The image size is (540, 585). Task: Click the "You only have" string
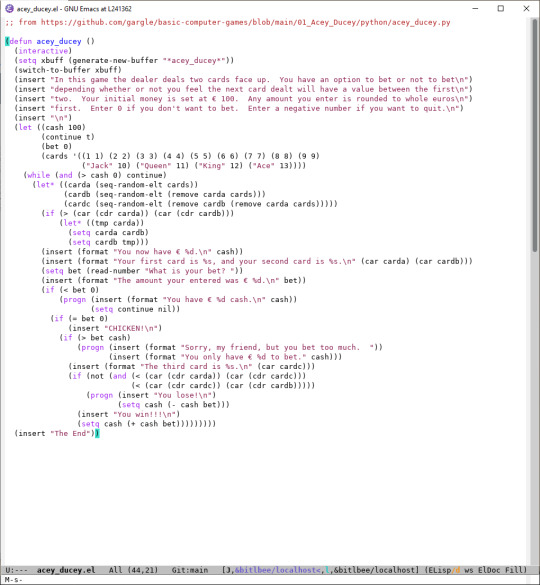(x=243, y=357)
